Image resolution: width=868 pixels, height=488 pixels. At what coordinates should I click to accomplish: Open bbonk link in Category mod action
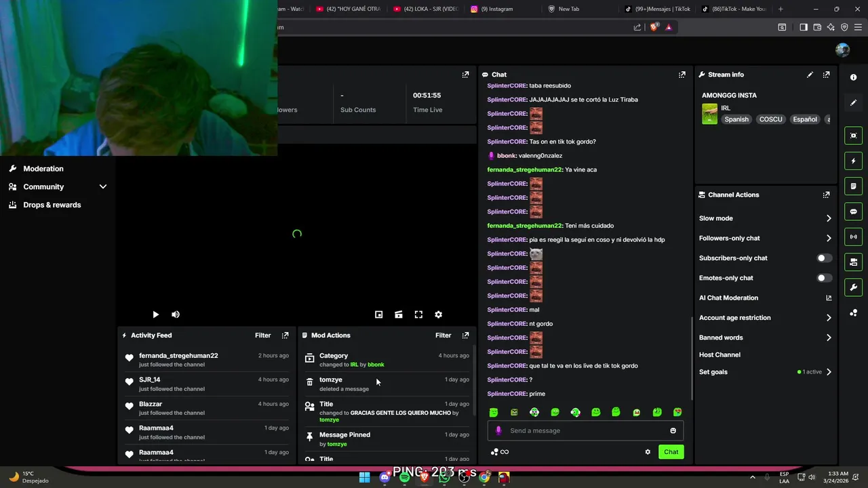tap(376, 365)
